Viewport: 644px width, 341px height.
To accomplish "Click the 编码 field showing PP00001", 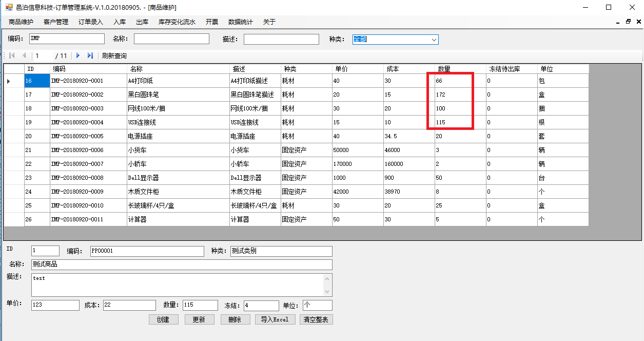I will (147, 251).
